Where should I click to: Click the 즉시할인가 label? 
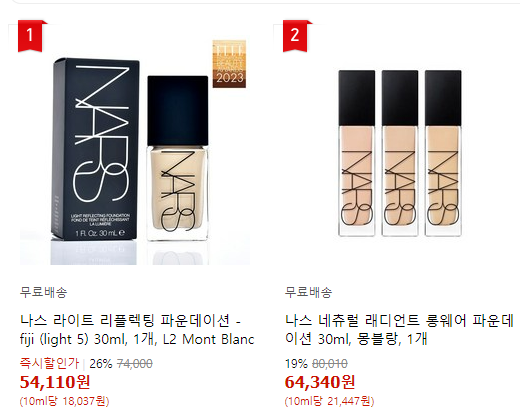pyautogui.click(x=49, y=363)
